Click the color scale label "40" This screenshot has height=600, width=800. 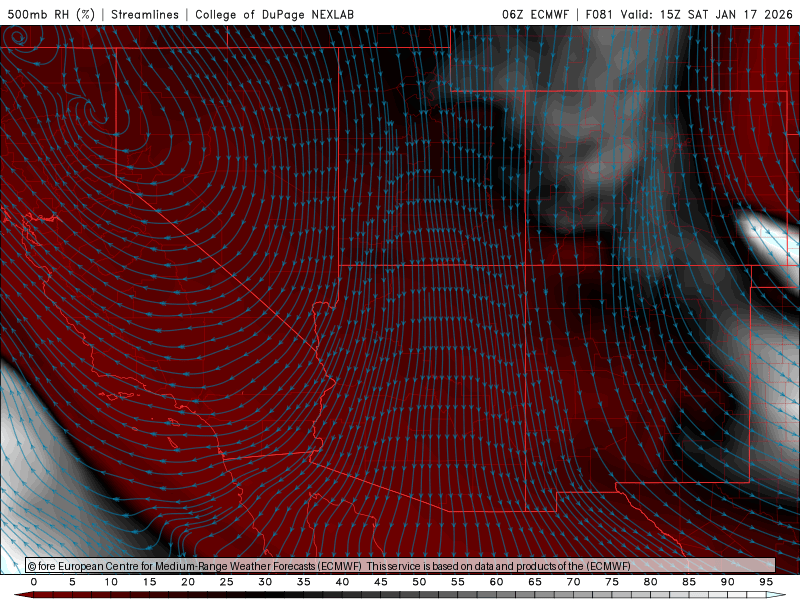coord(342,582)
